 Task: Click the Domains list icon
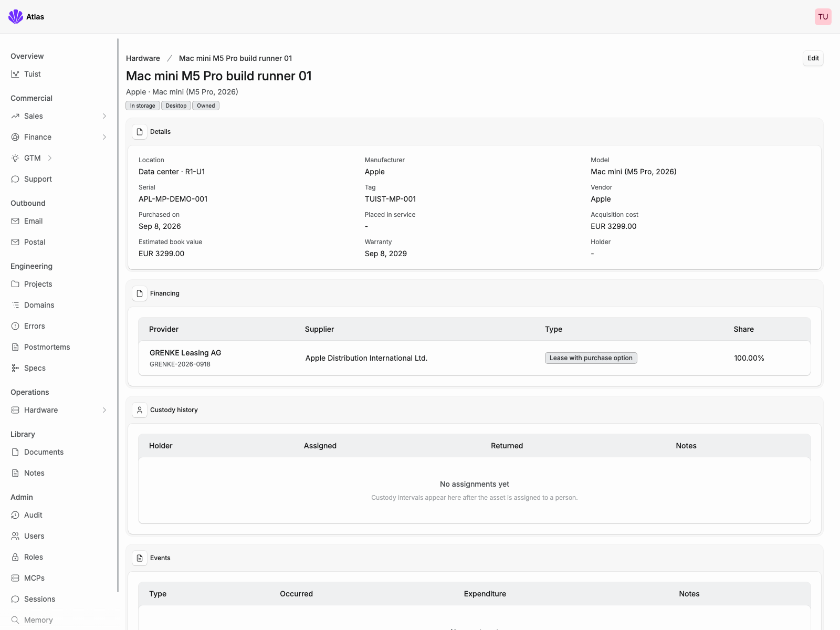coord(15,305)
